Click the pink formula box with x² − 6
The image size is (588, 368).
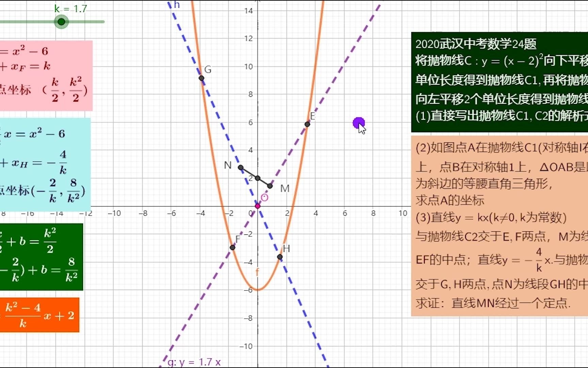46,76
